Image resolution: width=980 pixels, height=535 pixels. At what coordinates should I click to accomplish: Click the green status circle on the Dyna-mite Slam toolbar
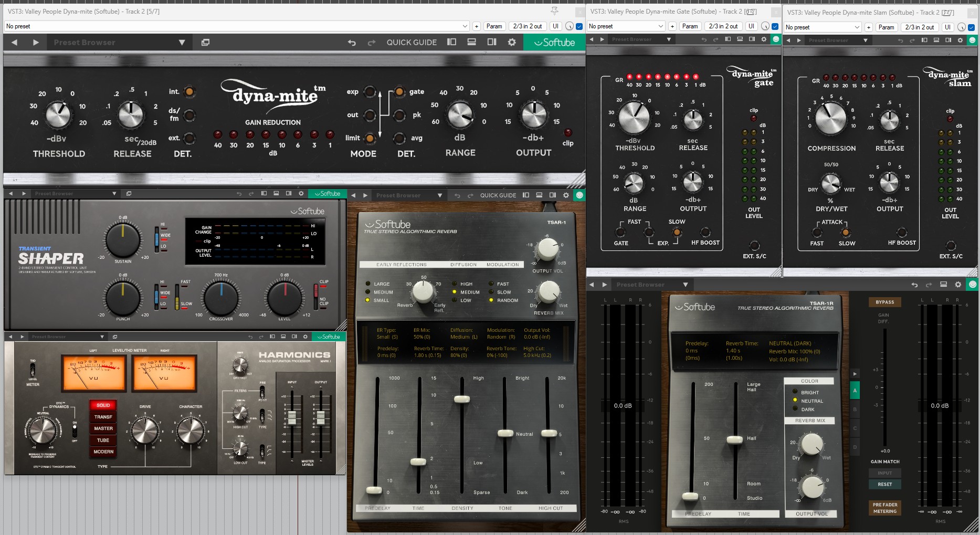(x=972, y=39)
